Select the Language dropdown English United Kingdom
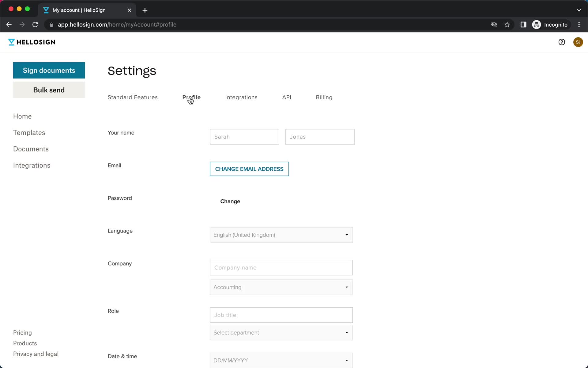 tap(281, 235)
